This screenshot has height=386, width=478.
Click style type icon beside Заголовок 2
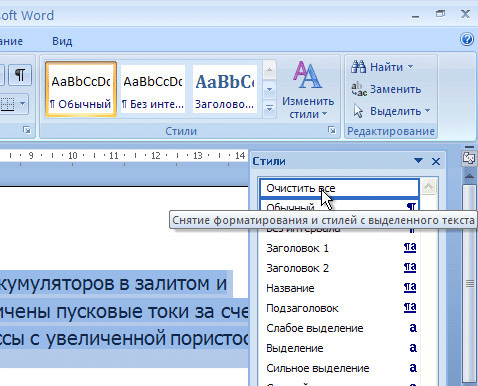(x=410, y=268)
